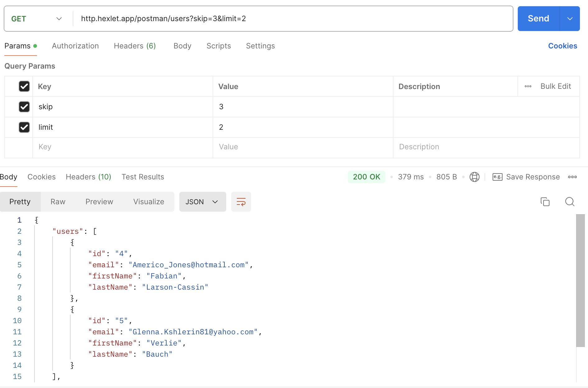Image resolution: width=588 pixels, height=388 pixels.
Task: Open search in the response body
Action: [569, 202]
